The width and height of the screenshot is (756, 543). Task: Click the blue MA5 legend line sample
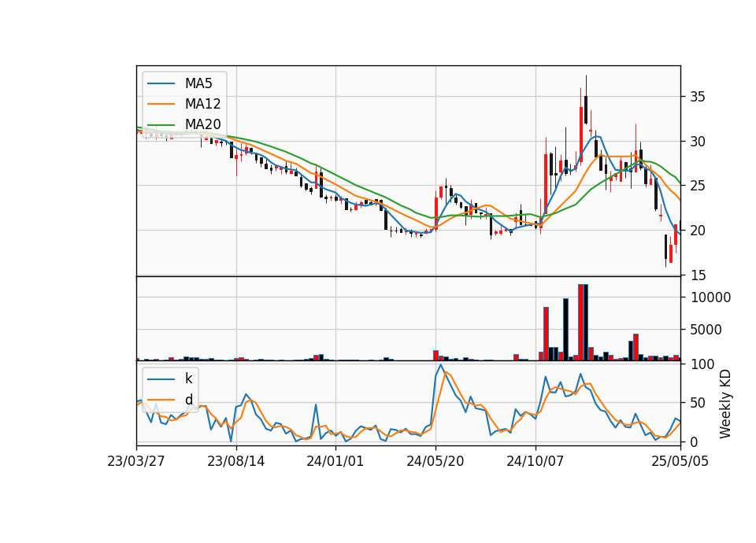161,84
